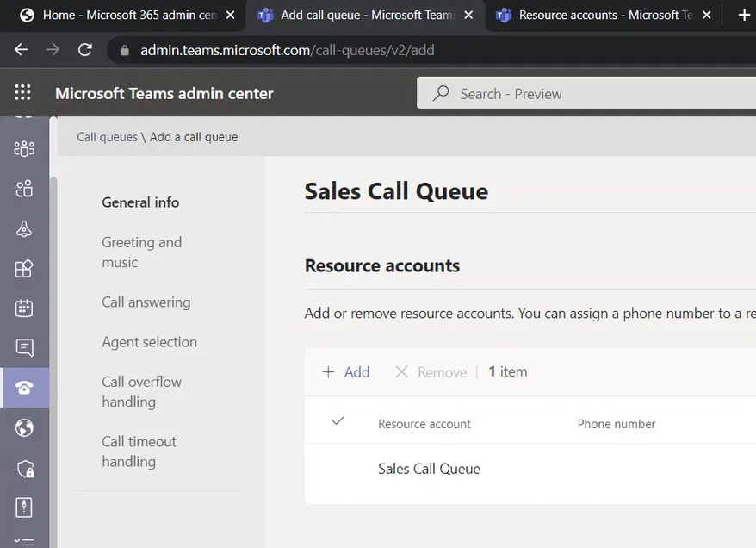The image size is (756, 548).
Task: Open the app launcher waffle icon
Action: [x=23, y=93]
